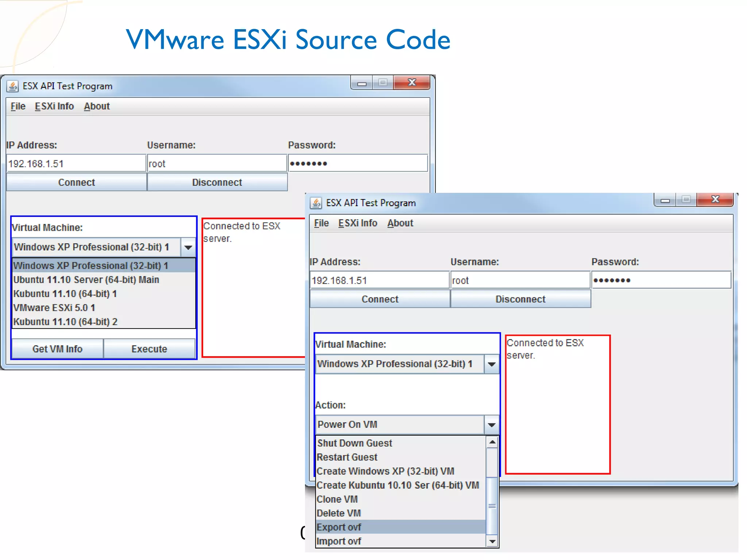The height and width of the screenshot is (560, 747).
Task: Click Username field in front window
Action: coord(520,280)
